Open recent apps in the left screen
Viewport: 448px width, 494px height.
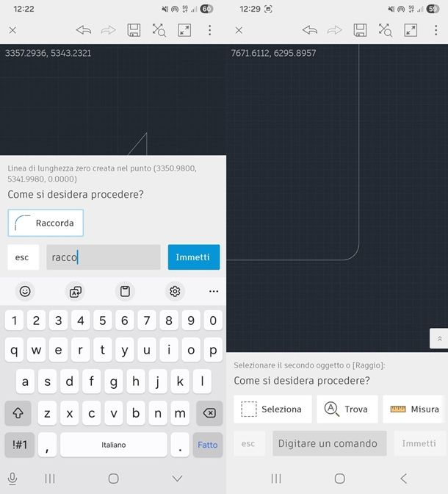pyautogui.click(x=50, y=479)
